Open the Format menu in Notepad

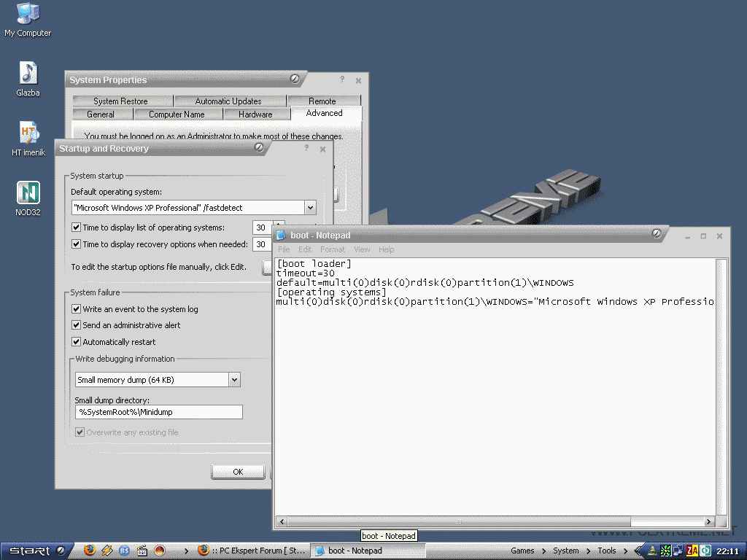point(332,249)
